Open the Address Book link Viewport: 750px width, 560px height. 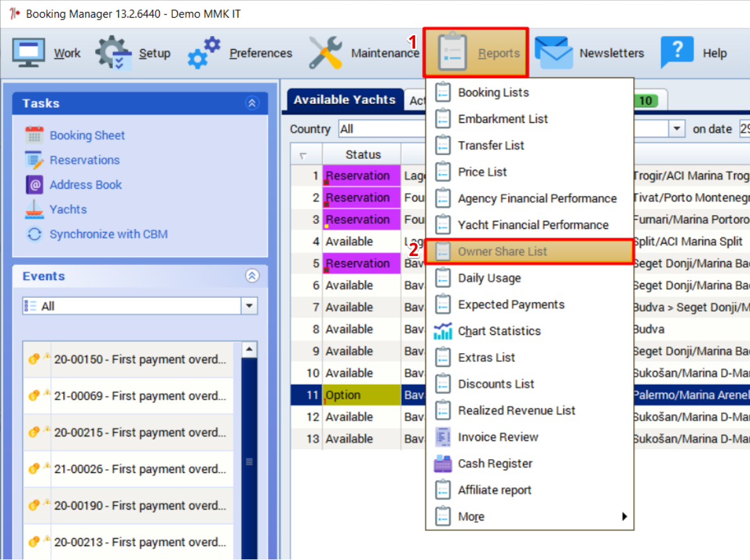86,185
